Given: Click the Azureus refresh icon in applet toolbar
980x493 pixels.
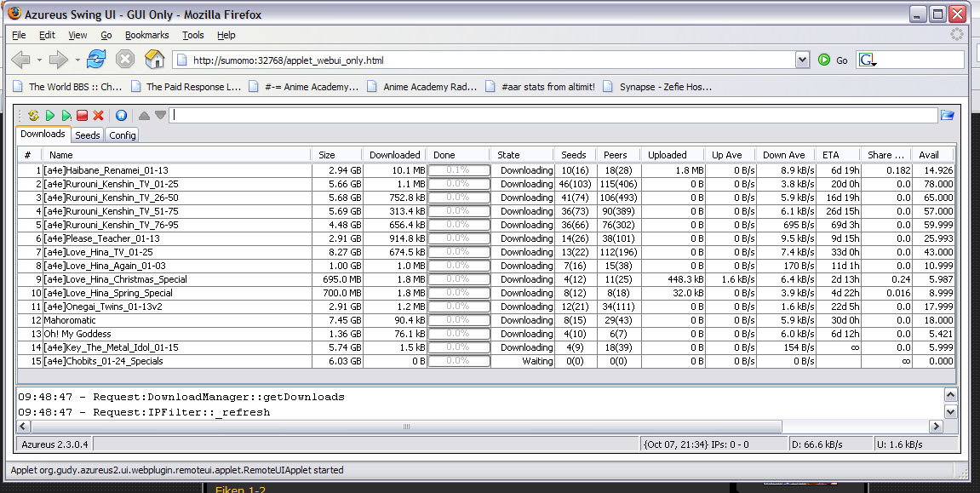Looking at the screenshot, I should (33, 115).
